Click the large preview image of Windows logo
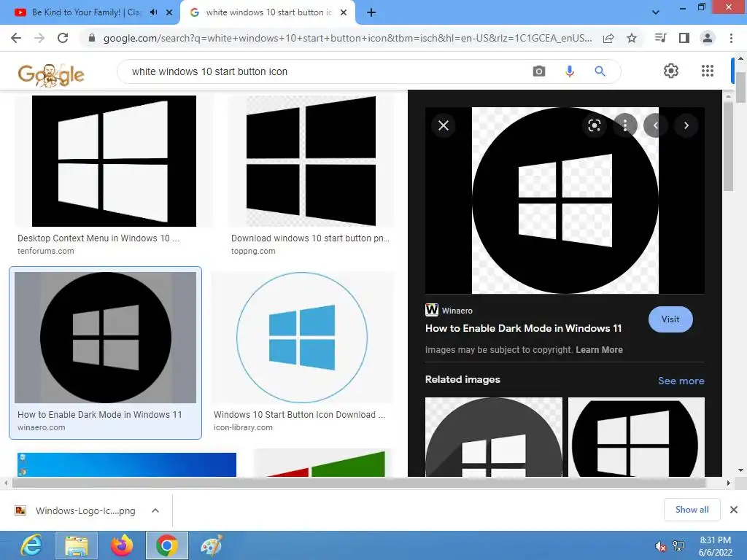Screen dimensions: 747x560 pyautogui.click(x=565, y=201)
